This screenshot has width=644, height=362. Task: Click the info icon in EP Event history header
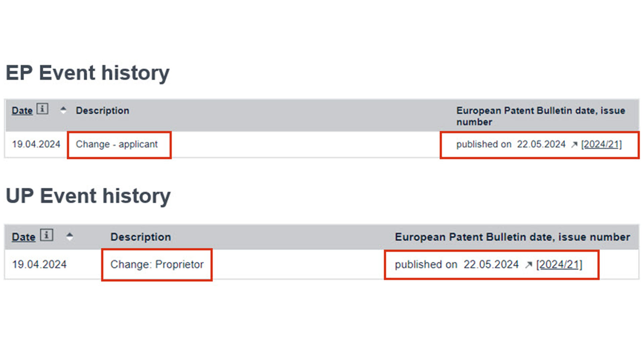[x=42, y=109]
